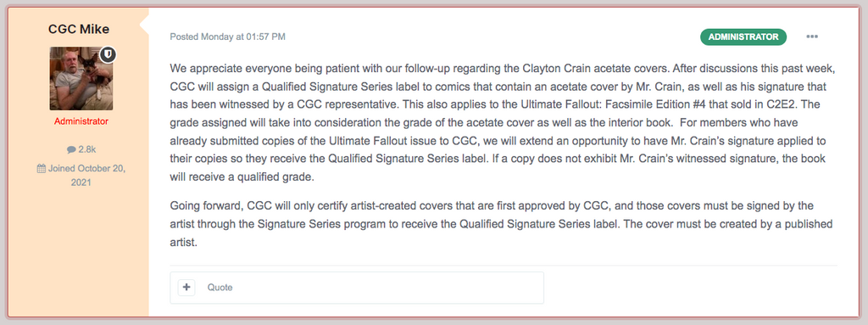The image size is (868, 325).
Task: Click CGC Mike's avatar photo
Action: [x=81, y=78]
